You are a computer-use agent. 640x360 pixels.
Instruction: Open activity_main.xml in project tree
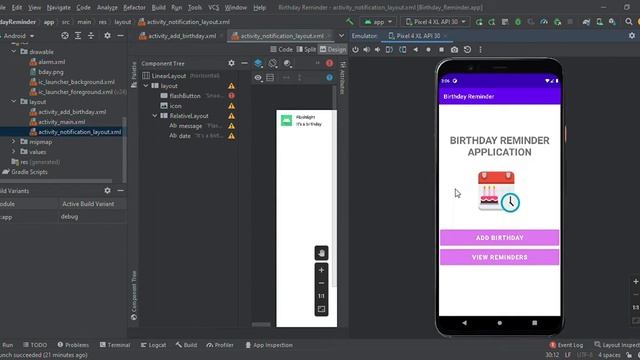(x=61, y=122)
